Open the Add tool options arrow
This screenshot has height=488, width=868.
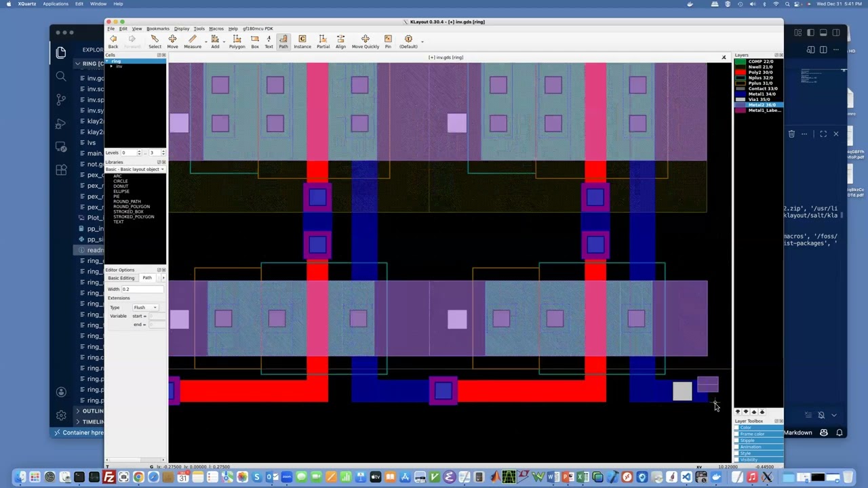[x=222, y=41]
